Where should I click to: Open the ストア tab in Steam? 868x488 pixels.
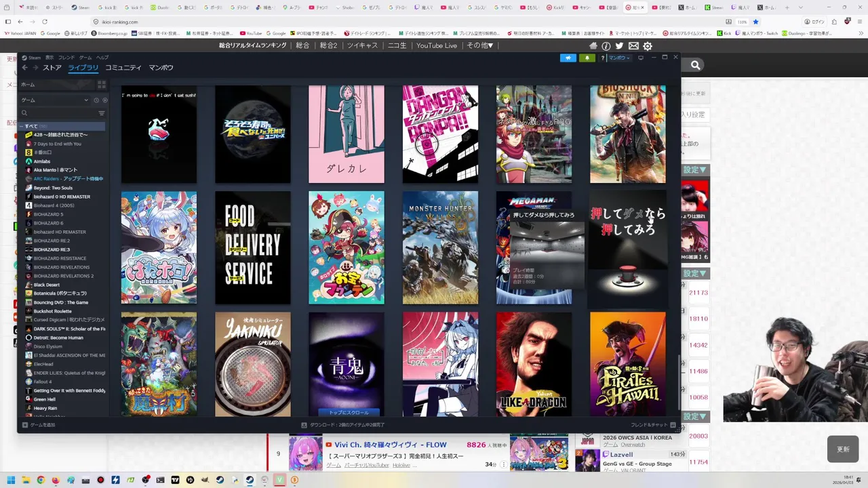pos(52,68)
